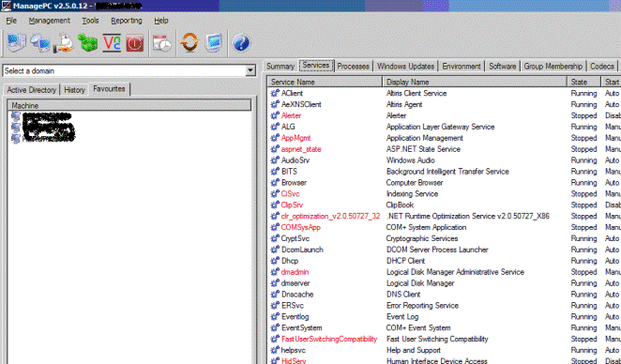This screenshot has width=621, height=364.
Task: Click the gear icon beside BITS service
Action: (x=275, y=171)
